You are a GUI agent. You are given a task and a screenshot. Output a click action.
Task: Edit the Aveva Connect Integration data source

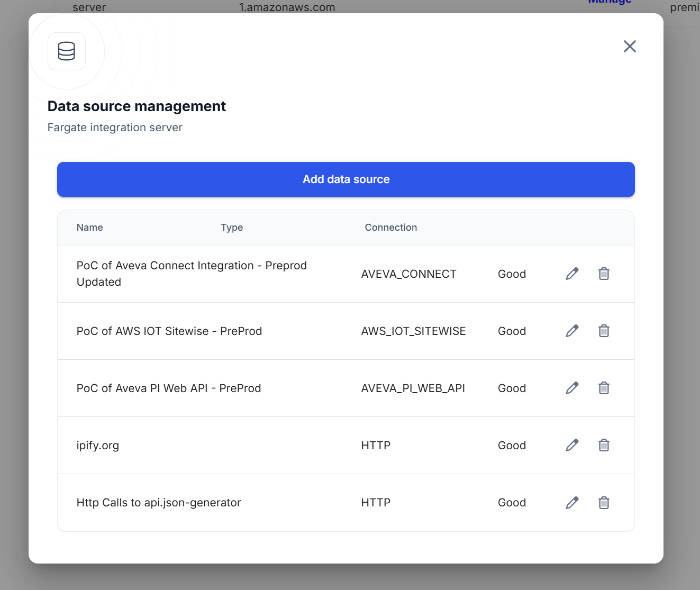tap(572, 274)
